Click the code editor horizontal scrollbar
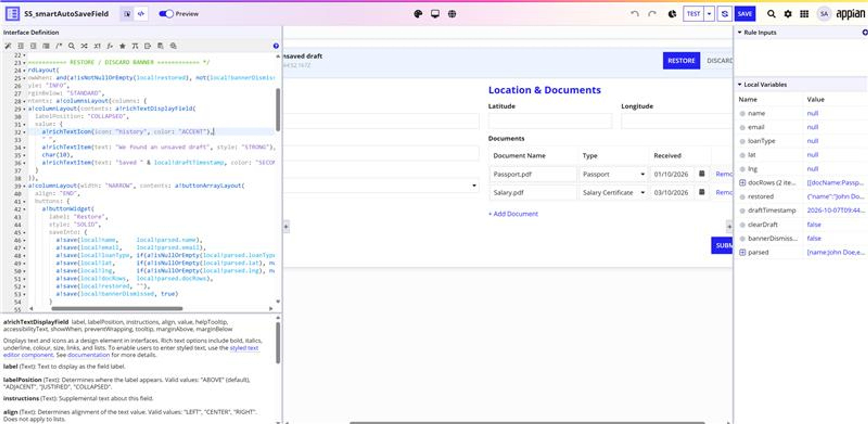The image size is (868, 424). [117, 309]
